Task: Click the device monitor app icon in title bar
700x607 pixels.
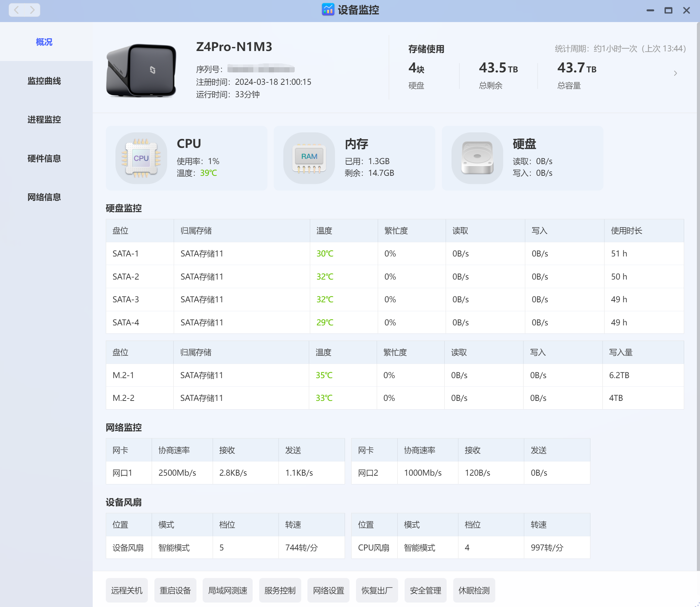Action: click(328, 10)
